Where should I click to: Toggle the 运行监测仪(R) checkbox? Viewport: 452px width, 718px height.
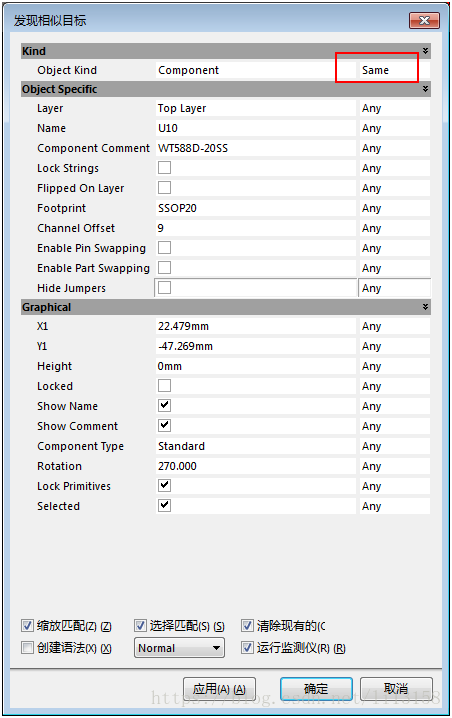247,647
